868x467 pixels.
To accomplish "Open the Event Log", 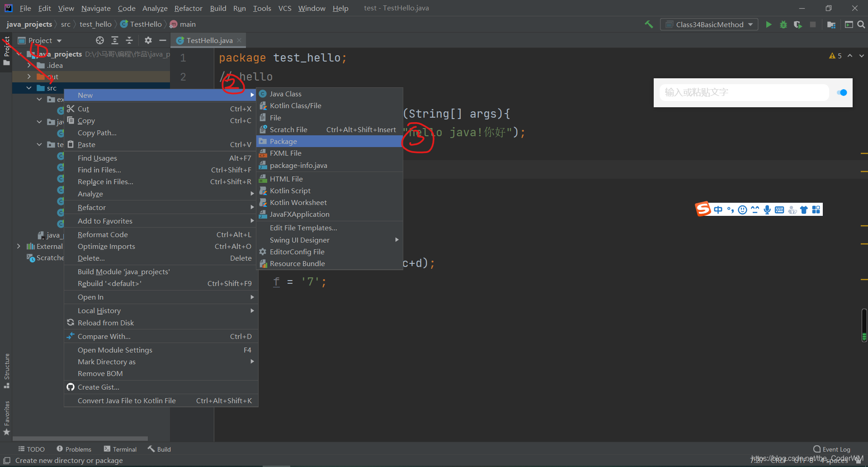I will click(832, 449).
